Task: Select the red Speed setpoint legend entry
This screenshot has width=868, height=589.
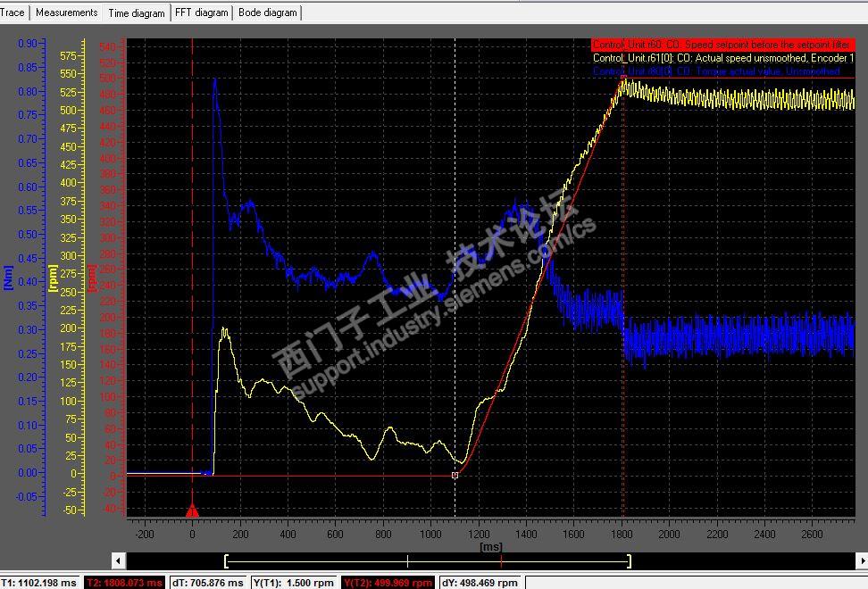Action: pos(723,45)
